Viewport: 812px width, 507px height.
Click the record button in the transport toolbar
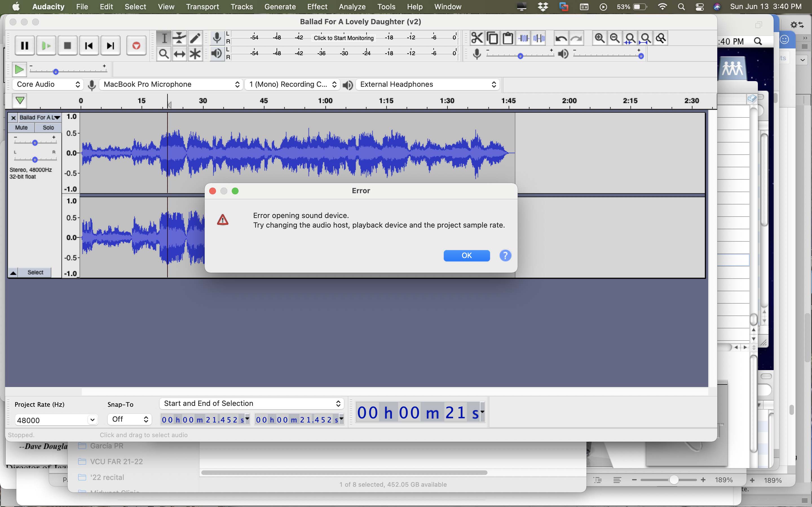(136, 45)
